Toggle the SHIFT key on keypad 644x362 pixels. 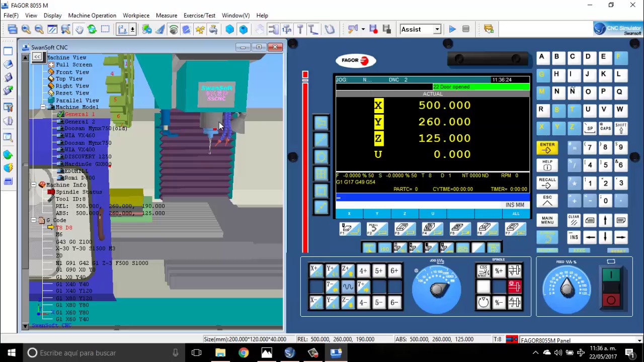[620, 128]
